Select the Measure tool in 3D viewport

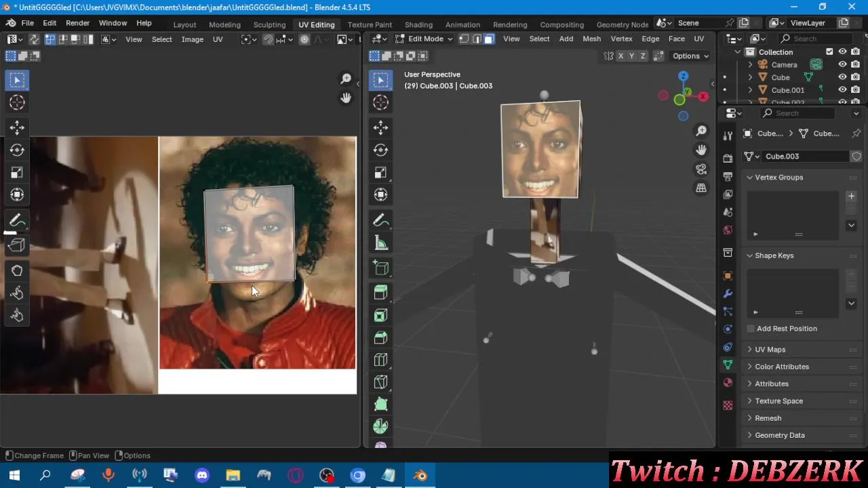[380, 243]
